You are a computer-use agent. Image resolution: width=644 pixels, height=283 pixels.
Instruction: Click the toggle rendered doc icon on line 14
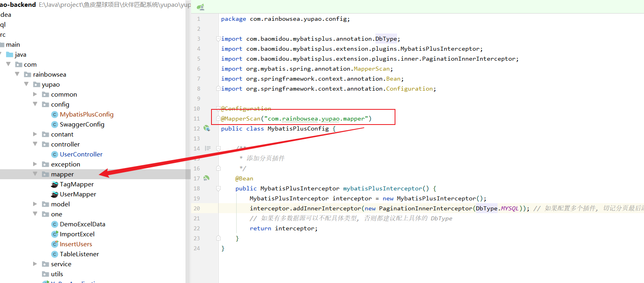coord(207,148)
